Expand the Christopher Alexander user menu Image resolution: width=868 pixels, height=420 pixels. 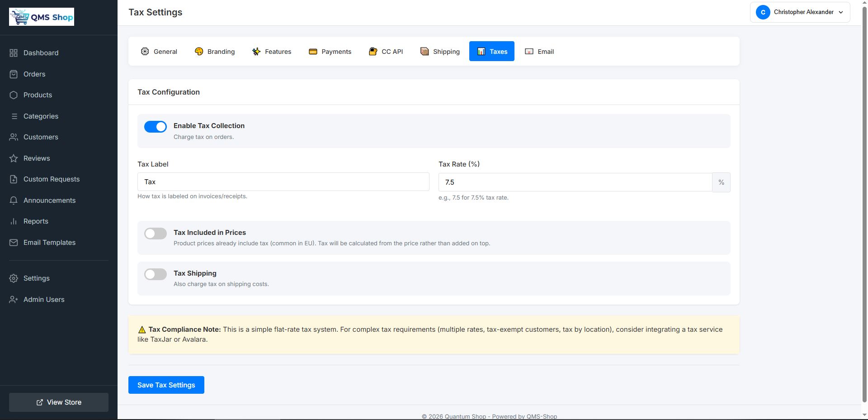tap(800, 12)
